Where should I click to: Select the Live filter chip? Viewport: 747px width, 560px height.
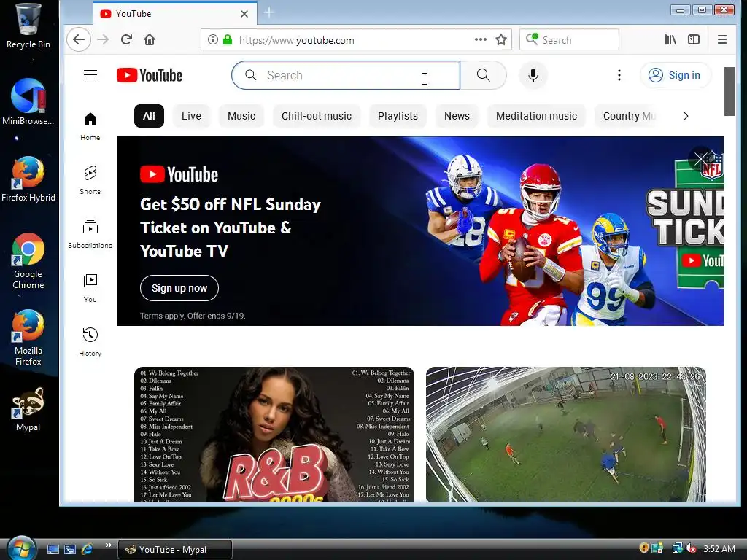point(191,116)
